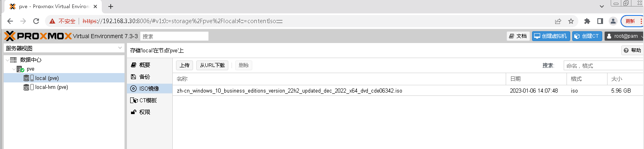Toggle the browser side panel icon

600,21
